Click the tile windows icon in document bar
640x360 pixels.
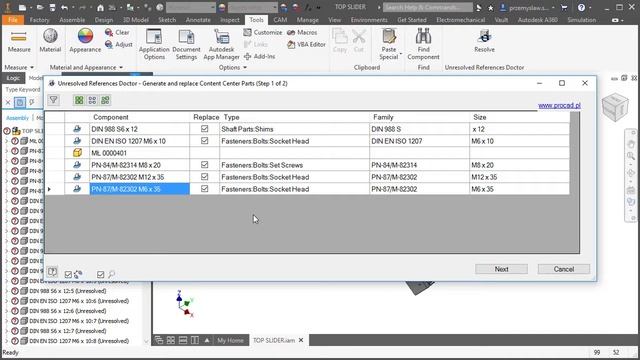click(x=171, y=340)
